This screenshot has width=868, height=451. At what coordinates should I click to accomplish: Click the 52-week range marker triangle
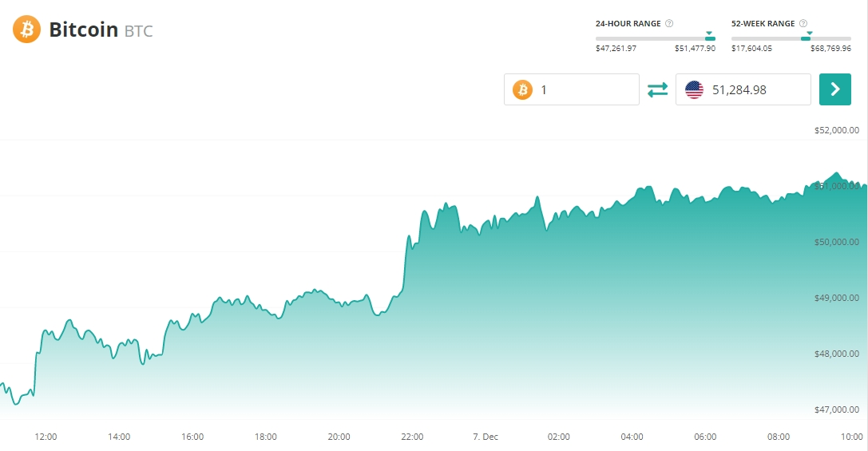(809, 33)
